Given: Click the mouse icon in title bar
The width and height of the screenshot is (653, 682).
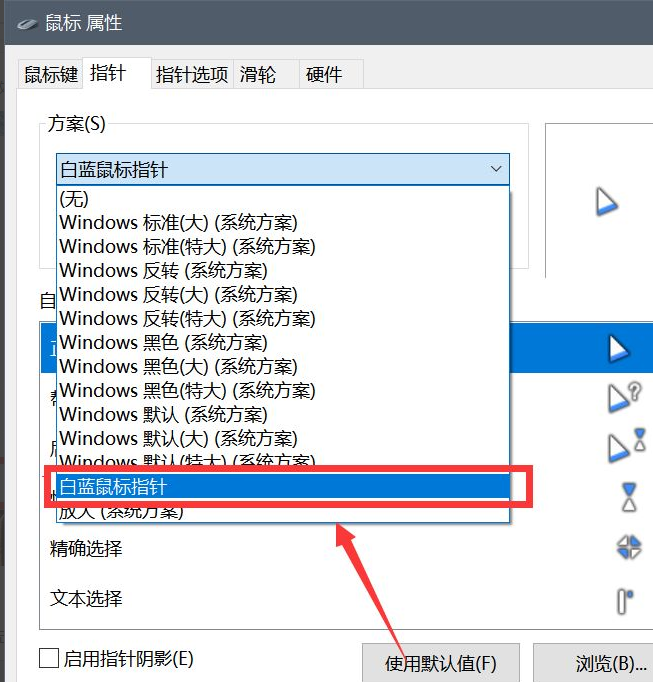Looking at the screenshot, I should coord(22,22).
